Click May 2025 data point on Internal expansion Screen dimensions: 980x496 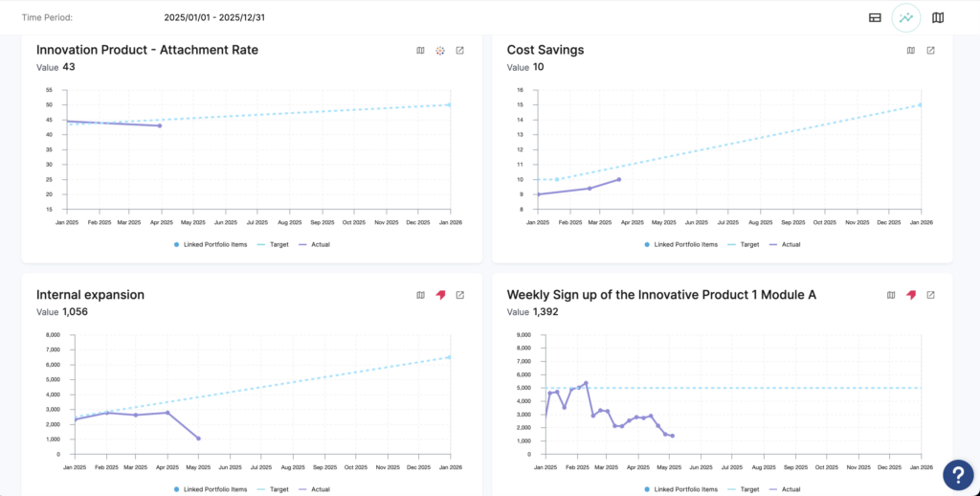click(x=199, y=439)
